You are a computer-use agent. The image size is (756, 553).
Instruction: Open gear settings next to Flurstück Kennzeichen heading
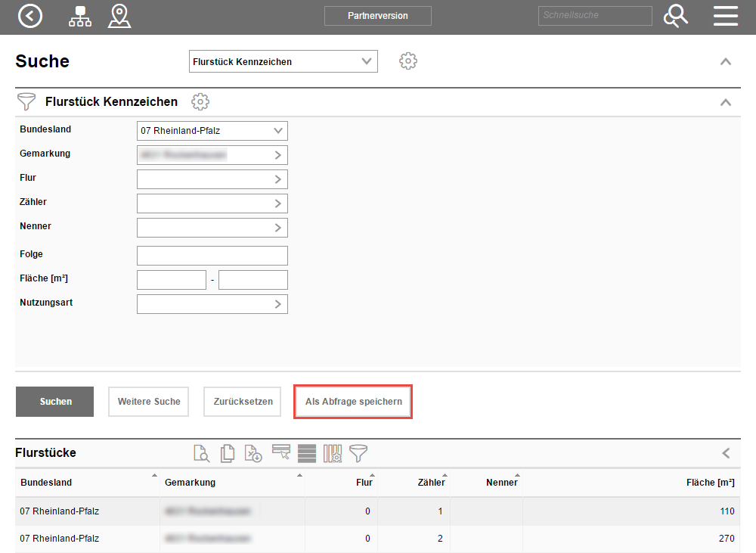point(200,101)
